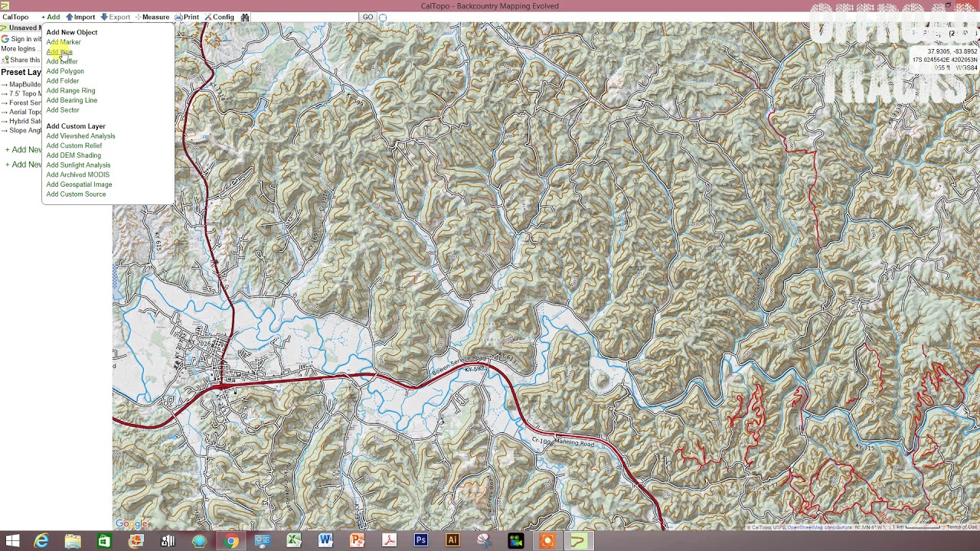Viewport: 980px width, 551px height.
Task: Choose Add Custom Source
Action: (76, 194)
